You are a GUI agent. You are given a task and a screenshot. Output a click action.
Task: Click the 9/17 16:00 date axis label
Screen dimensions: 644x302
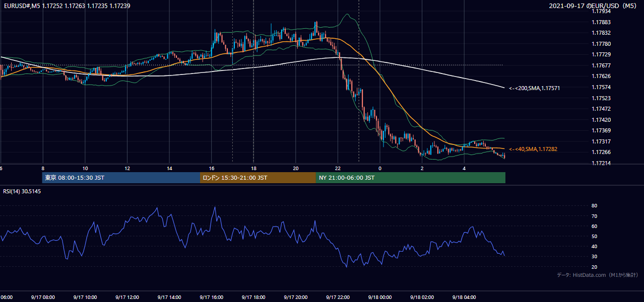coord(211,297)
